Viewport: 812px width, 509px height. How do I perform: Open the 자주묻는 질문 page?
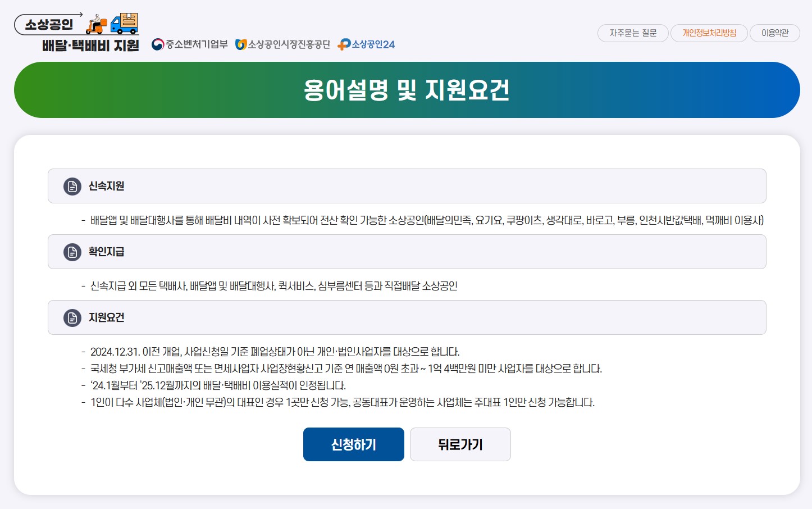pos(632,33)
